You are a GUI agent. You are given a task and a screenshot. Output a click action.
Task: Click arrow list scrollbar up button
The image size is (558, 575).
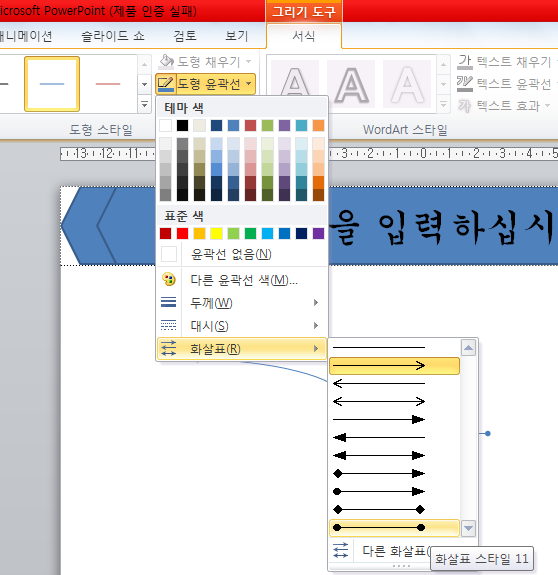[468, 348]
